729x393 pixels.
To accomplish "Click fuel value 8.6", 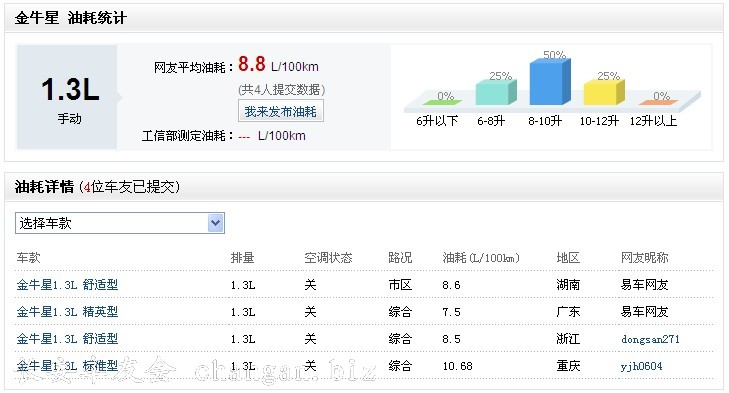I will pyautogui.click(x=451, y=285).
